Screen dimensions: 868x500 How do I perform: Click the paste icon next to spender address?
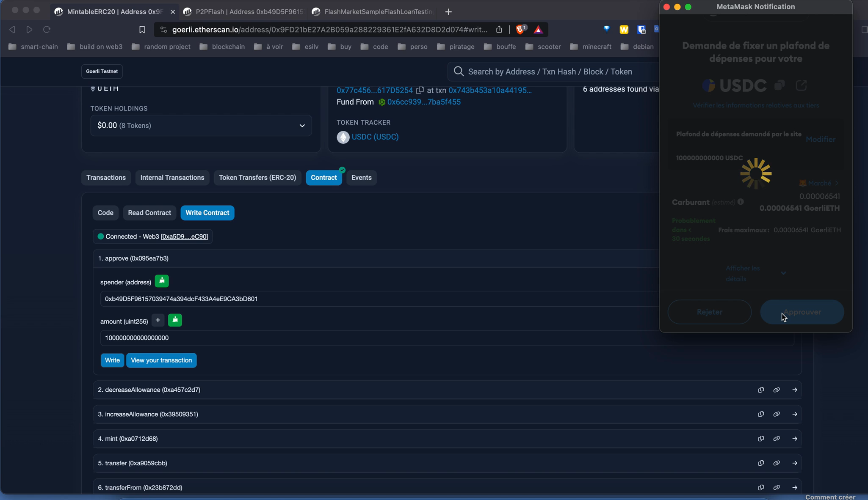161,281
